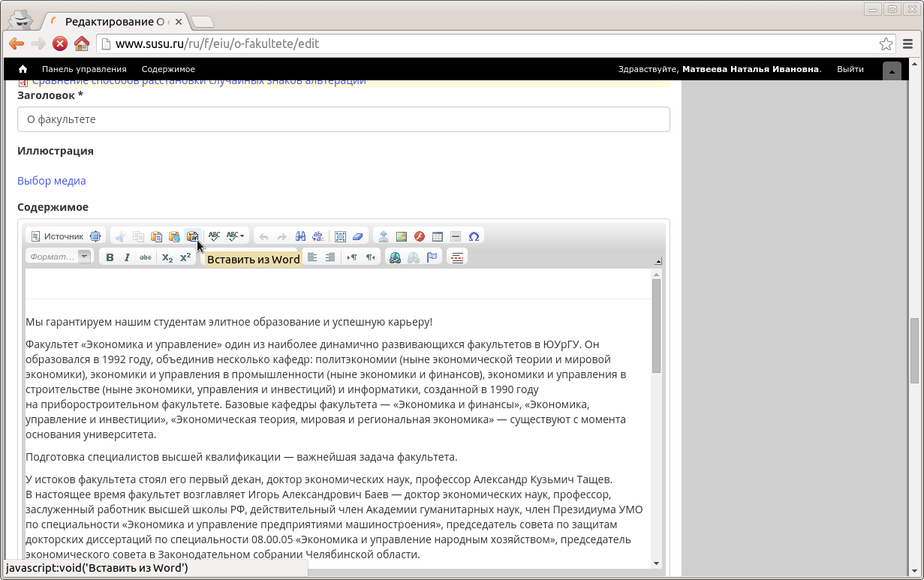This screenshot has height=580, width=924.
Task: Click the Insert Image icon
Action: [402, 236]
